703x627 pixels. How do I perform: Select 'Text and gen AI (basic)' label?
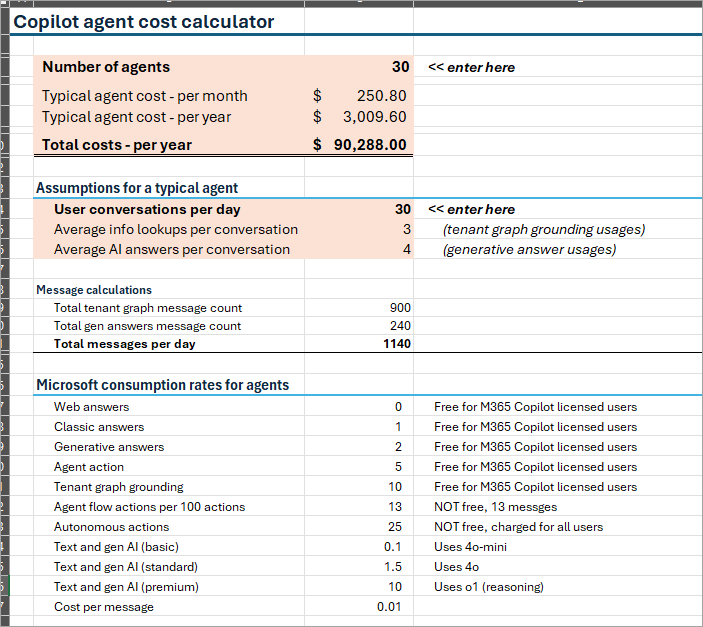point(117,547)
